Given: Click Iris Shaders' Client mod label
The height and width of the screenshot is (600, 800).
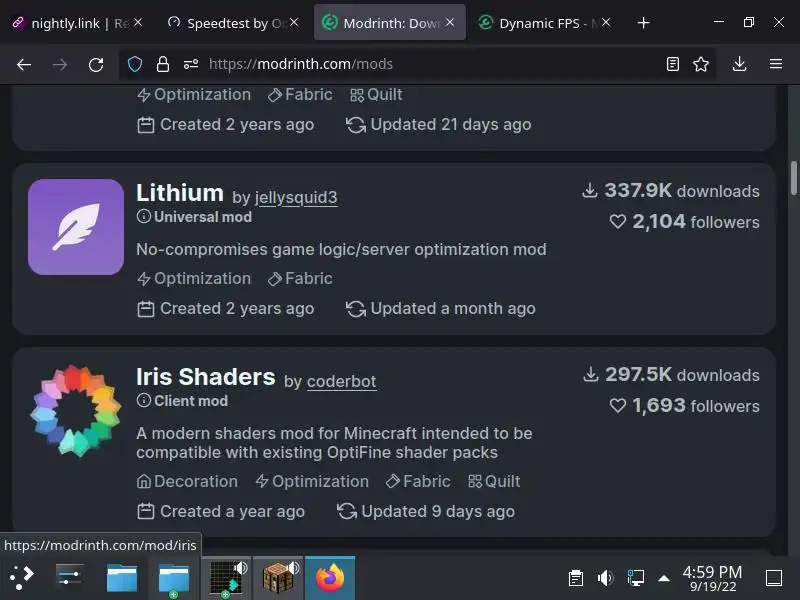Looking at the screenshot, I should [182, 401].
